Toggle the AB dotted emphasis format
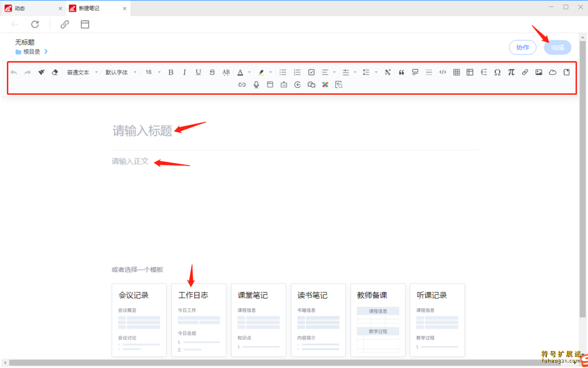Screen dimensions: 588x368 (226, 72)
